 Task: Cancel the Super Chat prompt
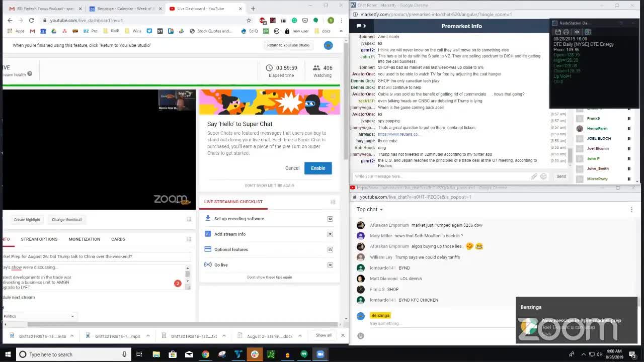(x=292, y=168)
